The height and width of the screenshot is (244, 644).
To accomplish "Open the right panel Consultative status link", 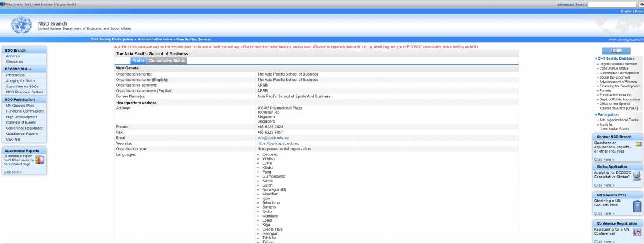I will (x=614, y=69).
